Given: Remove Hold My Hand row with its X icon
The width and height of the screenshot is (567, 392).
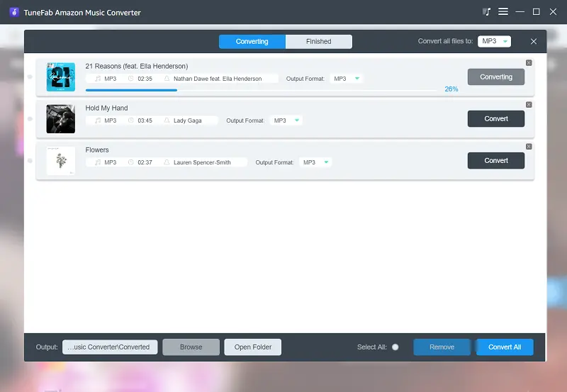Looking at the screenshot, I should coord(529,105).
